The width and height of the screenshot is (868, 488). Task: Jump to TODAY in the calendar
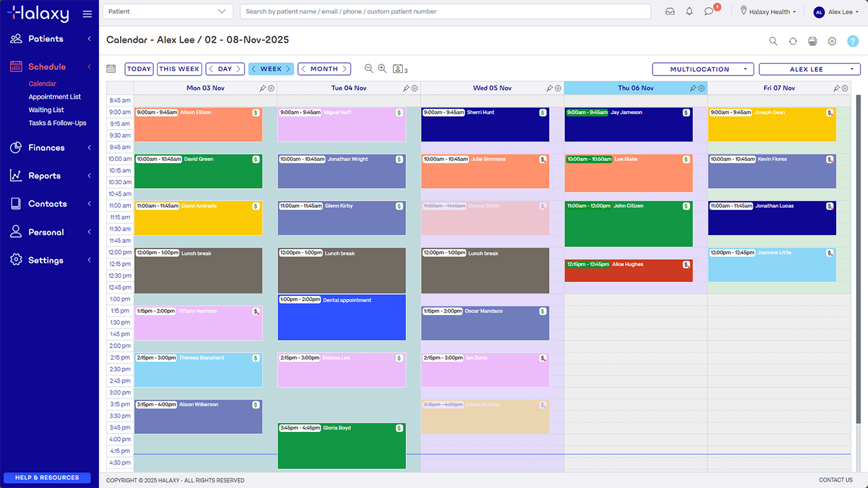tap(139, 69)
